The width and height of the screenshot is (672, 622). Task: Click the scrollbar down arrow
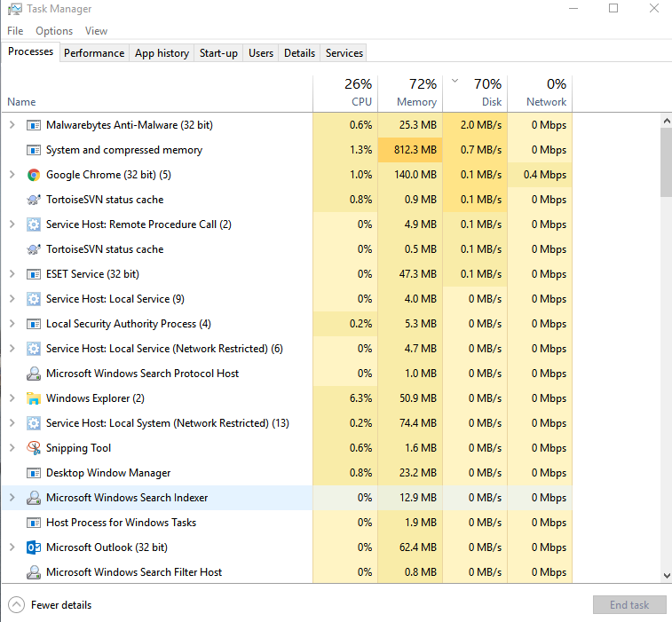[667, 576]
